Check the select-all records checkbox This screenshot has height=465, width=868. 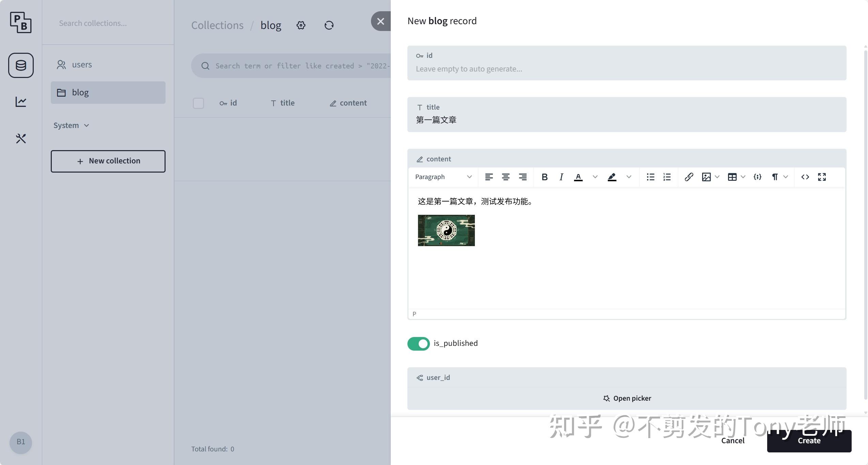[x=198, y=103]
